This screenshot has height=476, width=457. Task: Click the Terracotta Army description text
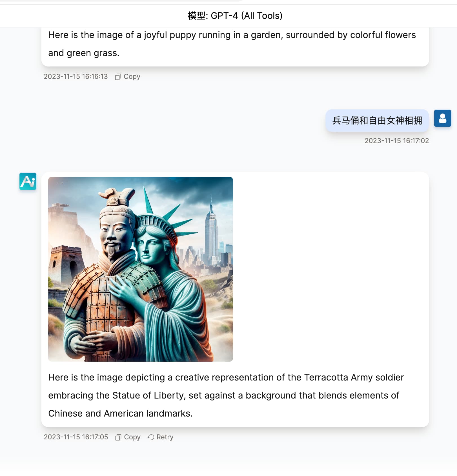226,395
